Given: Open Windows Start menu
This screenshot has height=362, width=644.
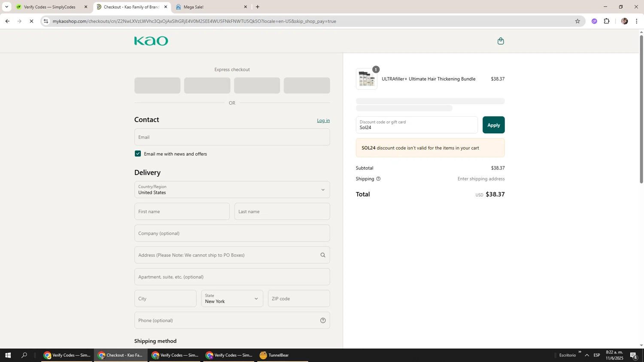Looking at the screenshot, I should (8, 355).
